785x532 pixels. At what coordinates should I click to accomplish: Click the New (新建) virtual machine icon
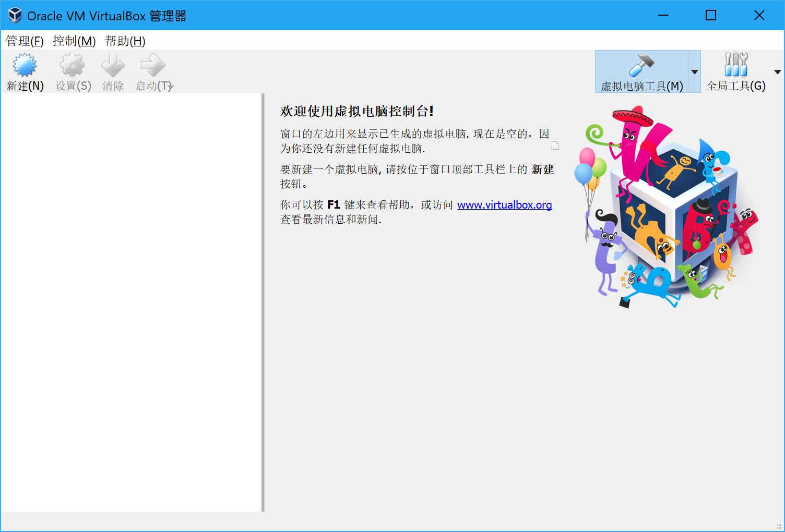(x=25, y=66)
